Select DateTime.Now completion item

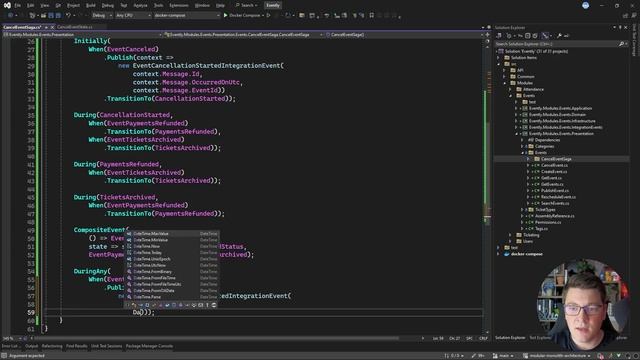click(172, 247)
